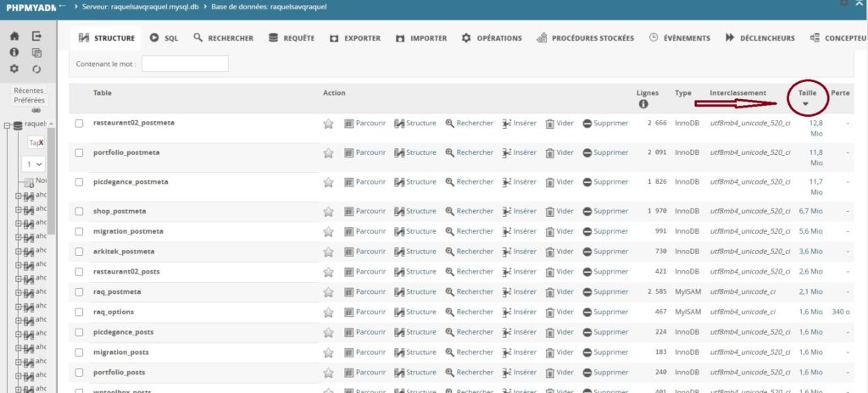Viewport: 868px width, 393px height.
Task: Expand the raquelsavqraquel database tree node
Action: 7,125
